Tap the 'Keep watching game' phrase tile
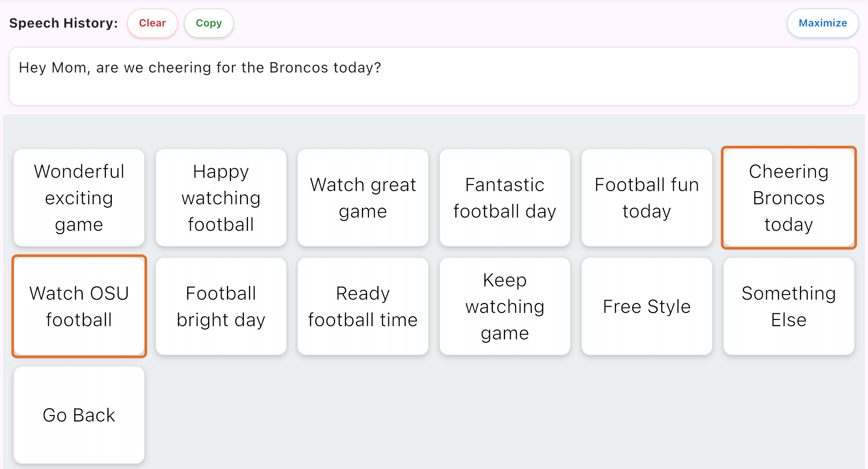The image size is (868, 469). coord(505,306)
